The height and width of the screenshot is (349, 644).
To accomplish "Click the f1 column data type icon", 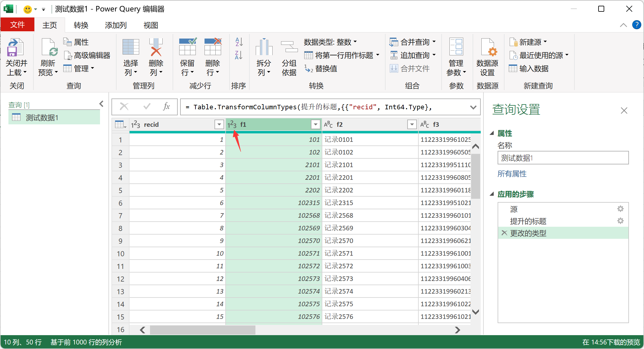I will click(232, 125).
